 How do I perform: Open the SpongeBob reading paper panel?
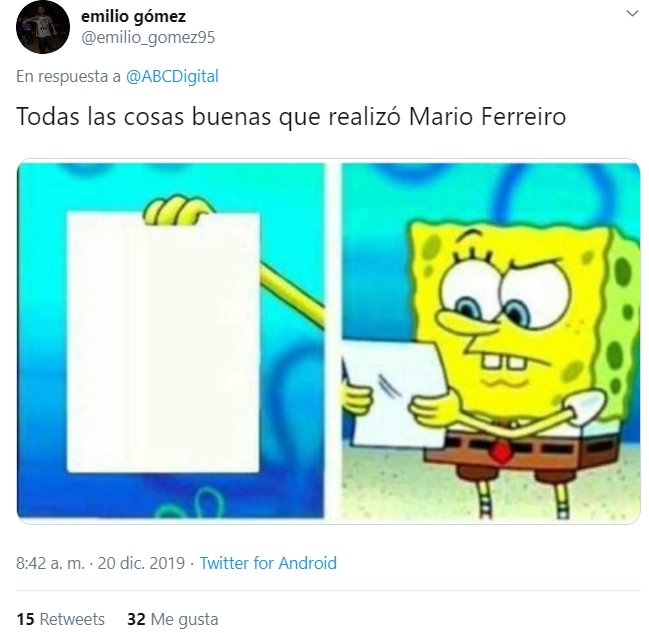coord(490,341)
